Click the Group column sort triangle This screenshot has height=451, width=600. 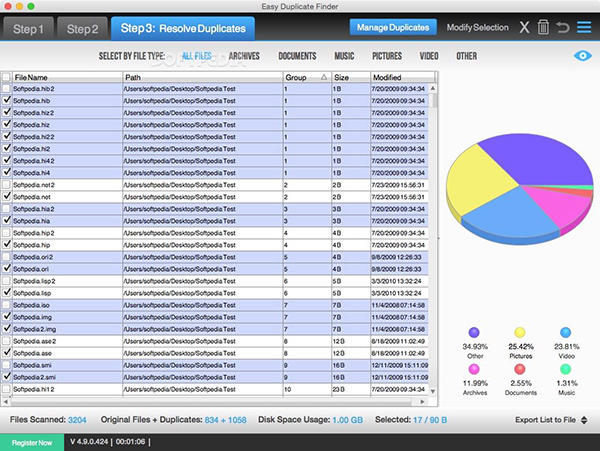point(324,77)
